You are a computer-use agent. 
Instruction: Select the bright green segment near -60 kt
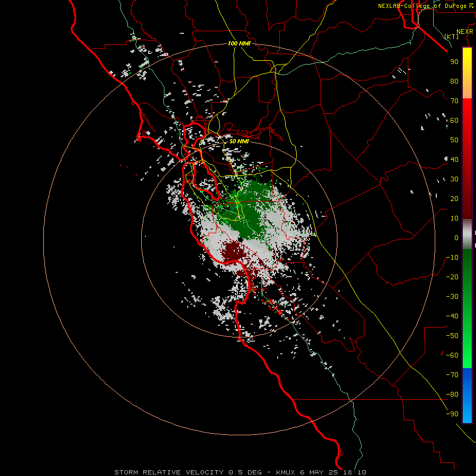467,355
